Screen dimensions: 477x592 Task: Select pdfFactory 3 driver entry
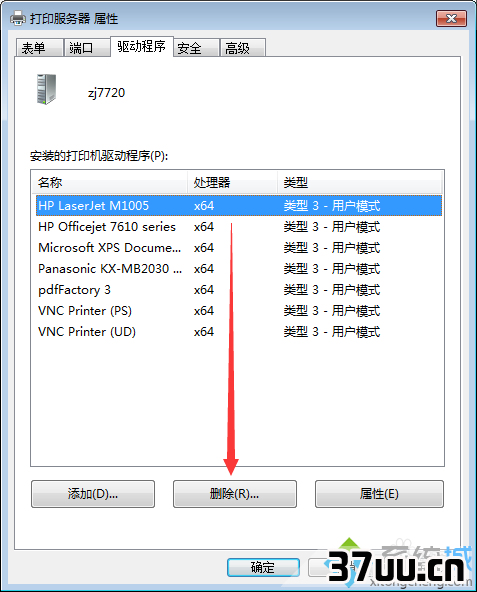(x=239, y=290)
